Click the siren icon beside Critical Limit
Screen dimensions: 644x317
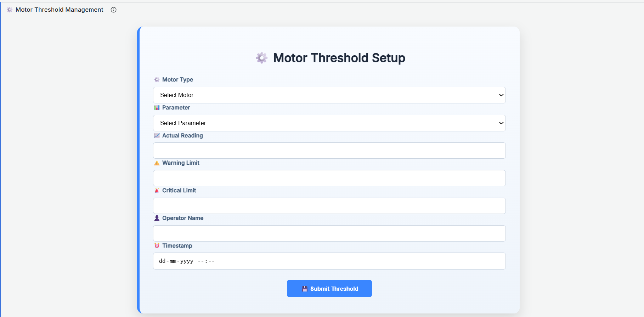(x=157, y=191)
